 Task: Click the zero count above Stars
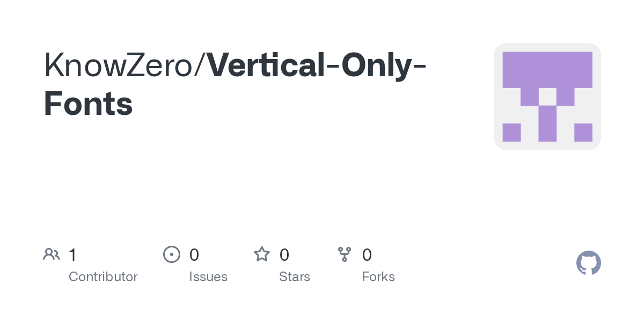tap(284, 254)
